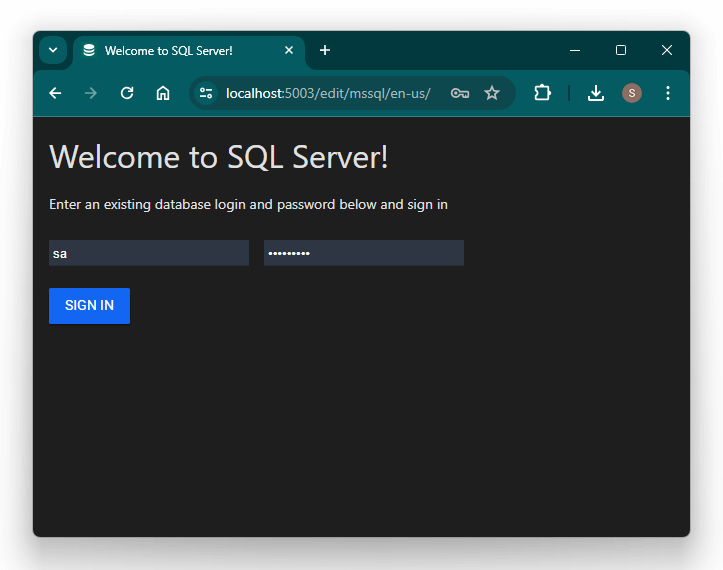Screen dimensions: 723x570
Task: Go back with the browser back arrow
Action: (x=55, y=93)
